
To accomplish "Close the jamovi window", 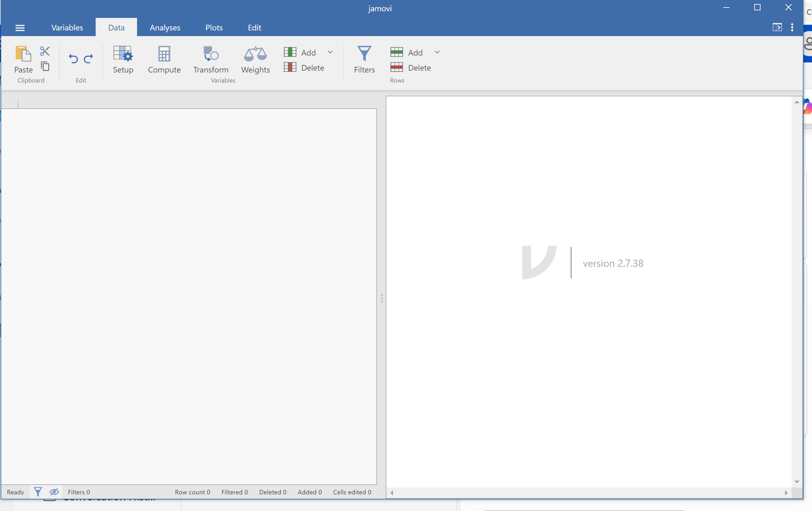I will coord(788,8).
